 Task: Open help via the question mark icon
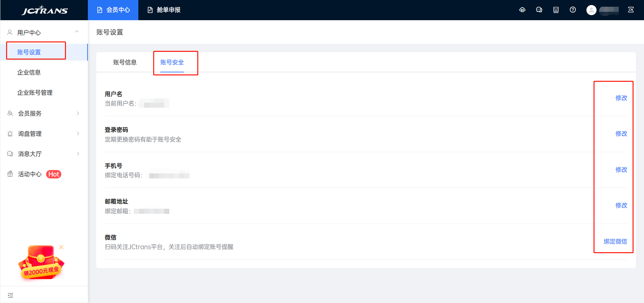(x=573, y=10)
